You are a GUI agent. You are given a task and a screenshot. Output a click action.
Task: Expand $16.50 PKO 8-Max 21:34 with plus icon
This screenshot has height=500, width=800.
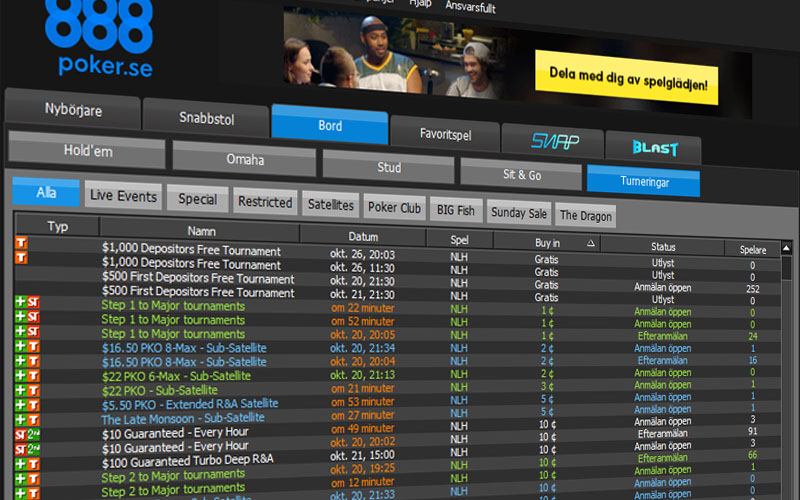pyautogui.click(x=21, y=346)
